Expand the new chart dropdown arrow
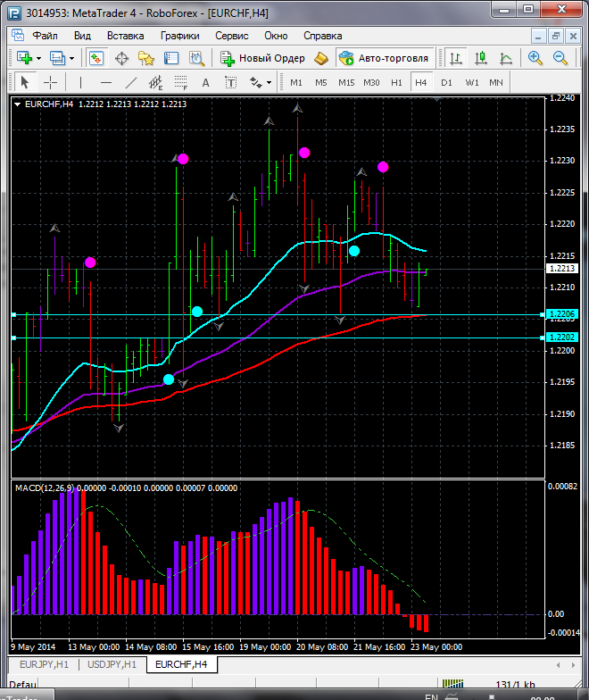The height and width of the screenshot is (700, 589). tap(38, 58)
